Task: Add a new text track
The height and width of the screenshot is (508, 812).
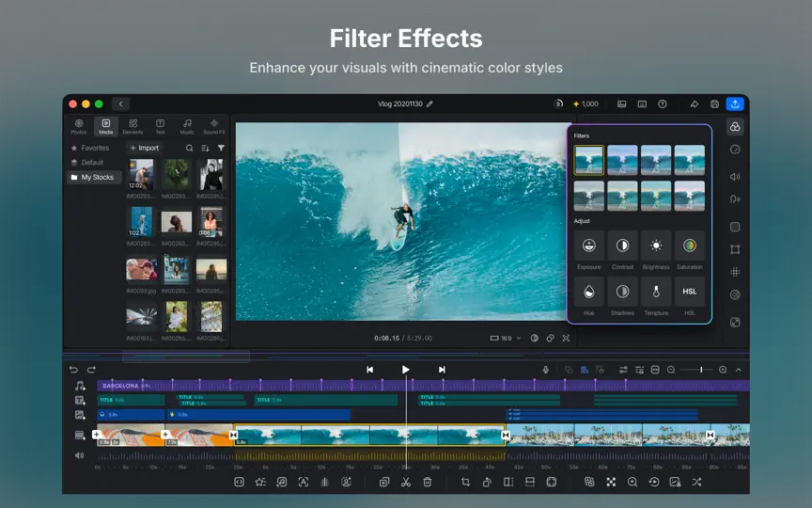Action: click(80, 400)
